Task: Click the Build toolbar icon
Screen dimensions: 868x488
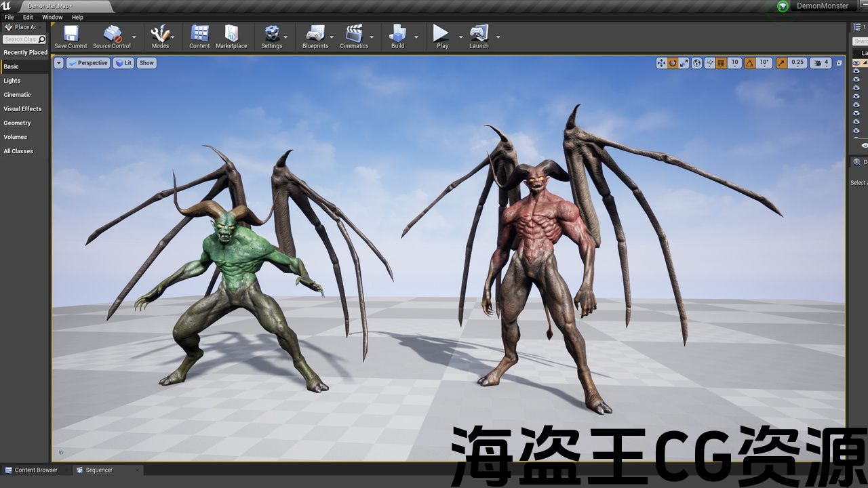Action: tap(397, 34)
